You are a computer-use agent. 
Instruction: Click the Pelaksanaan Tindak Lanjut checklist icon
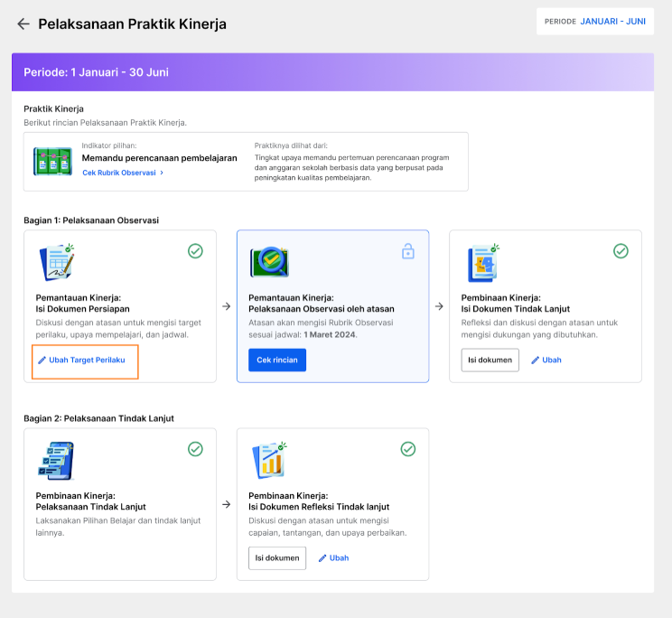pyautogui.click(x=56, y=461)
